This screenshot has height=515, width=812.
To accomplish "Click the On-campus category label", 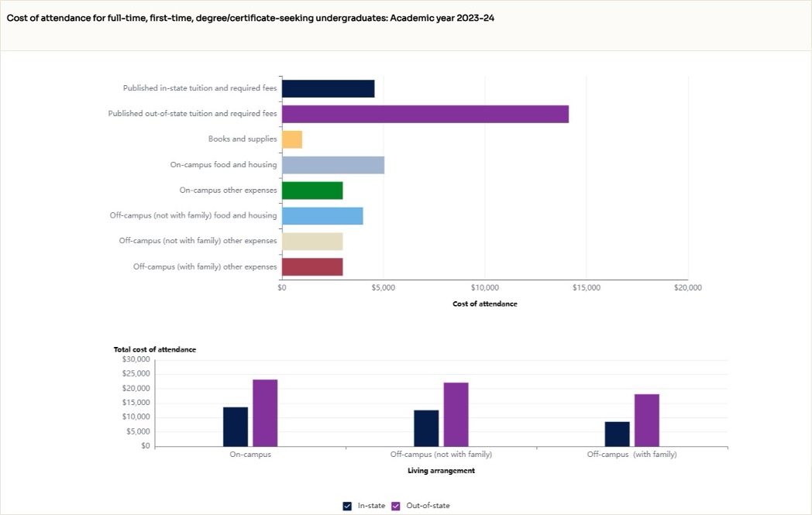I will (x=250, y=455).
